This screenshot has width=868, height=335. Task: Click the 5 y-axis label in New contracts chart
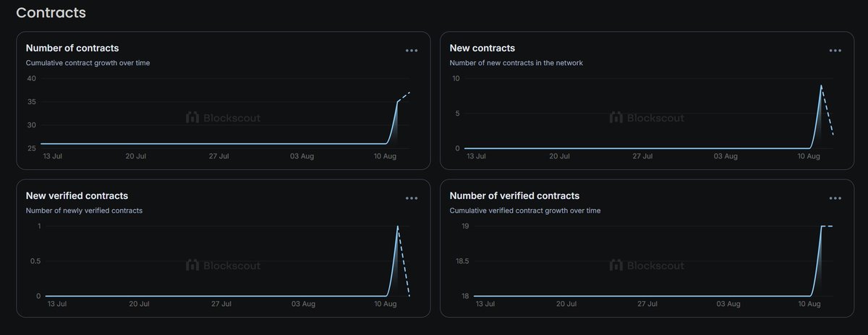point(458,113)
